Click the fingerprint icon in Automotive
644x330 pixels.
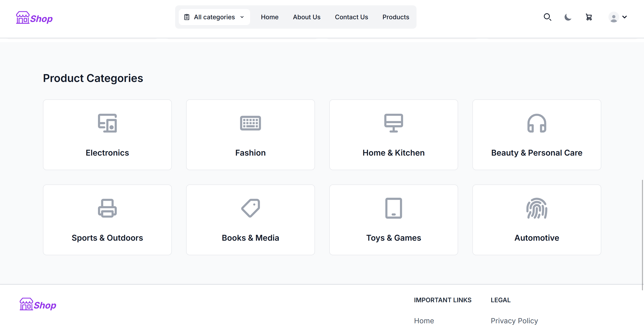pos(537,208)
